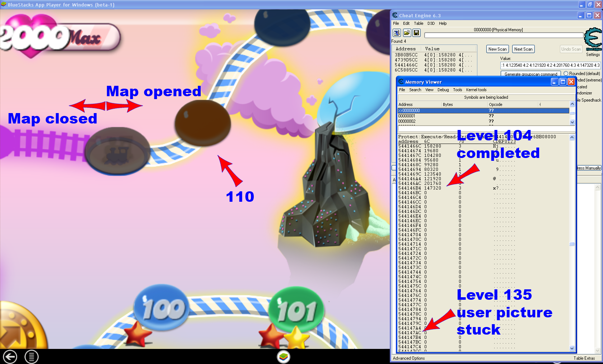
Task: Open Settings via the Cheat Engine logo
Action: click(593, 40)
